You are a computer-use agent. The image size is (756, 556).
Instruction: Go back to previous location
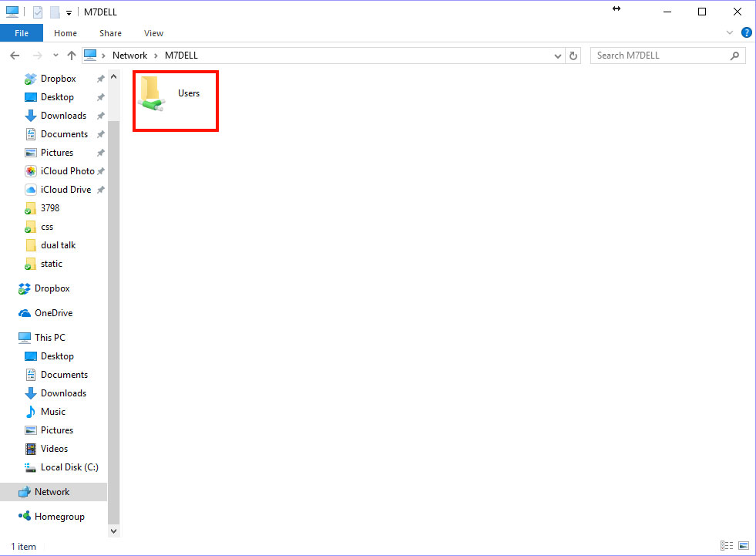(15, 56)
